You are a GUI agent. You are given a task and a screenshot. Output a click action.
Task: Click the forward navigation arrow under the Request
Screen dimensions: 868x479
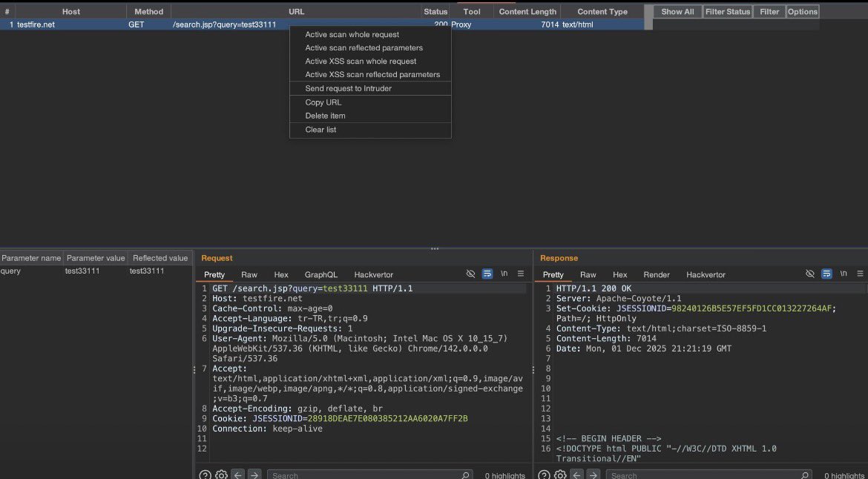254,475
